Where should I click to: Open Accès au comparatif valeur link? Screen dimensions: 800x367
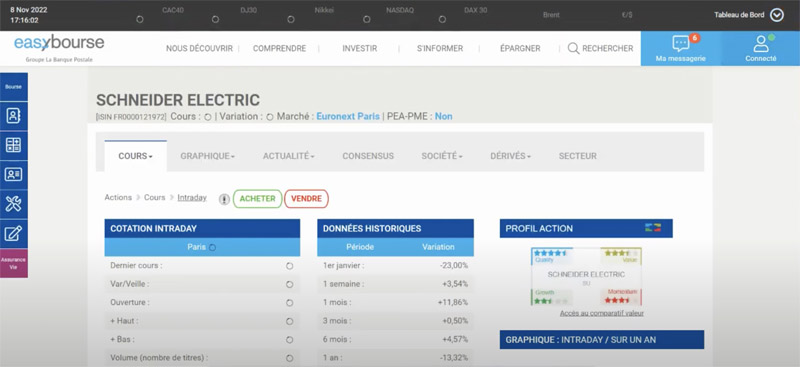coord(602,313)
